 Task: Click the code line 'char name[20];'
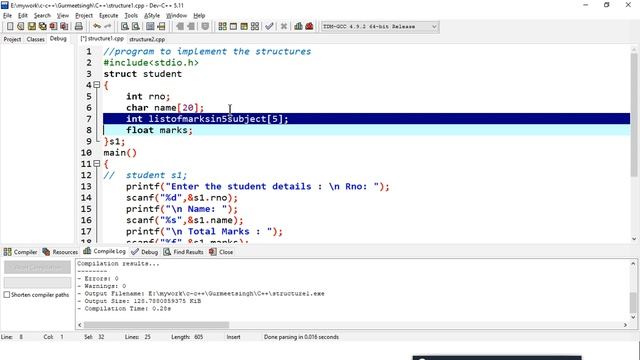coord(165,108)
